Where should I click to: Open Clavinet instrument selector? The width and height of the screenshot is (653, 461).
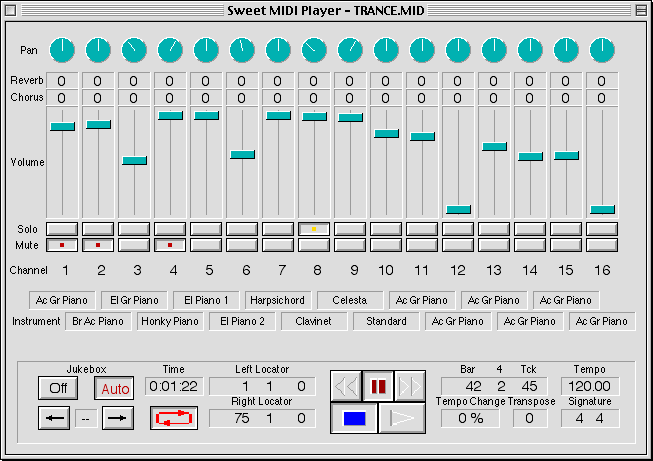(314, 321)
